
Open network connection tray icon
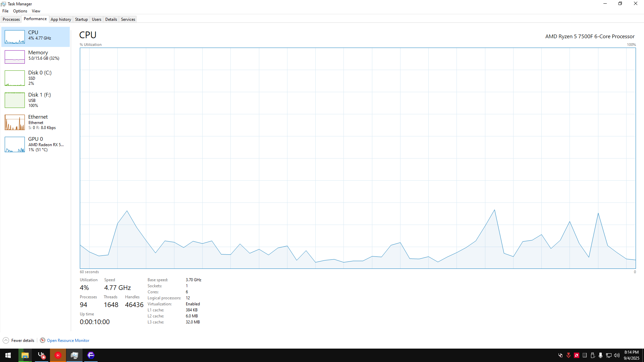pos(609,355)
